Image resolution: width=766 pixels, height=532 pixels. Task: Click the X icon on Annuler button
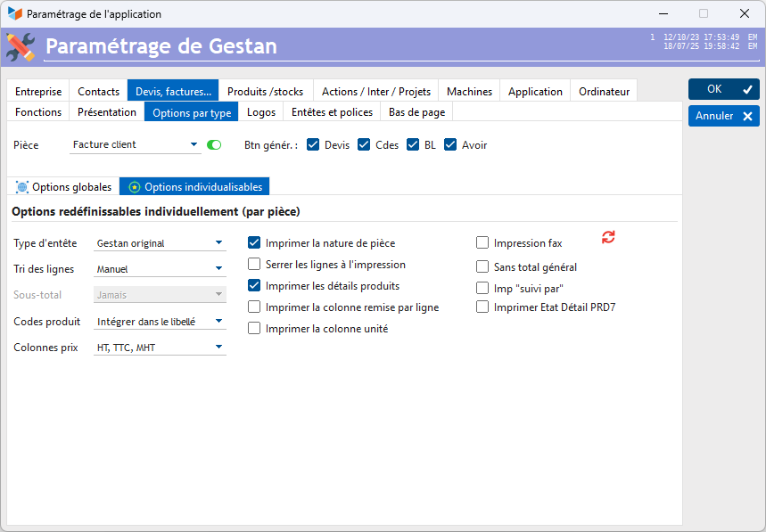click(x=747, y=116)
